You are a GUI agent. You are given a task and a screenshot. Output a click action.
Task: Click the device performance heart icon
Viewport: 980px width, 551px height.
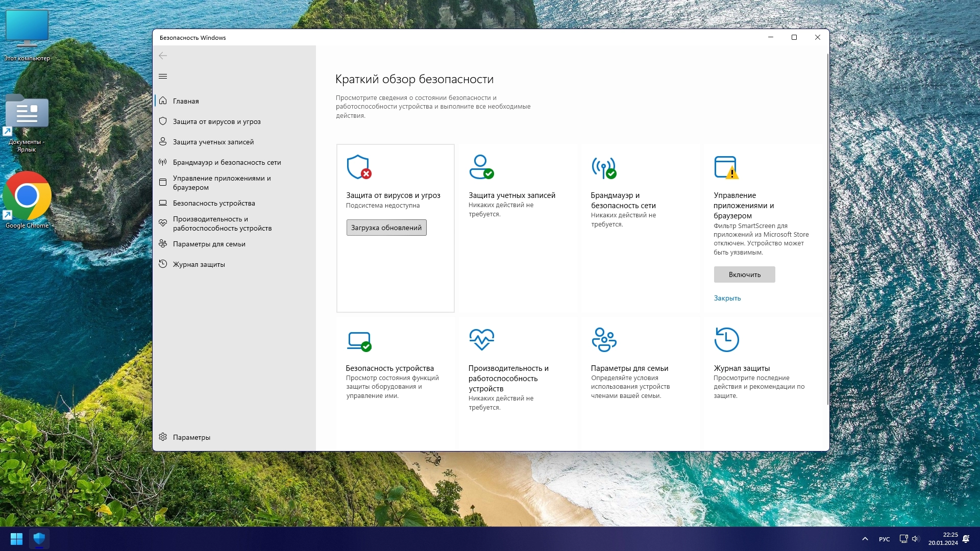click(x=481, y=339)
